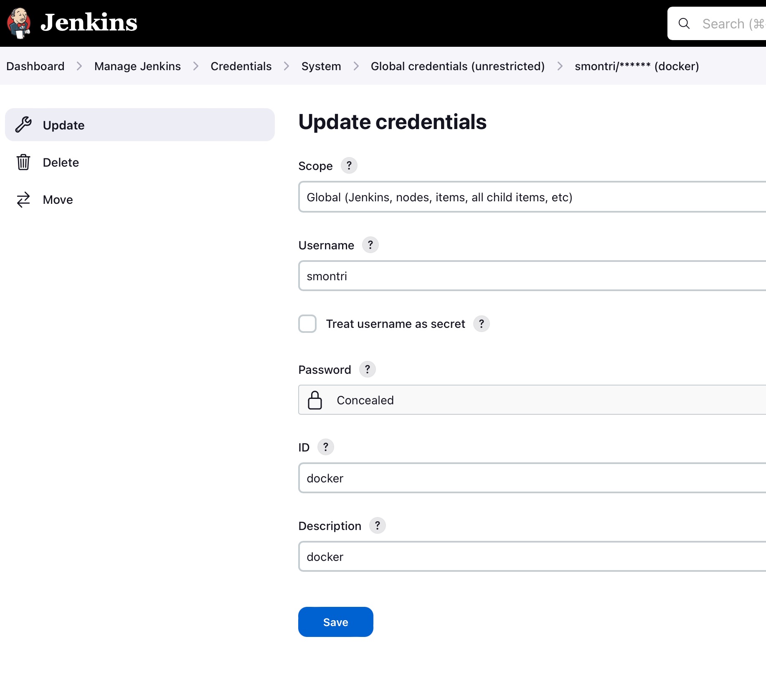Expand chevron after System breadcrumb
This screenshot has height=700, width=766.
356,66
